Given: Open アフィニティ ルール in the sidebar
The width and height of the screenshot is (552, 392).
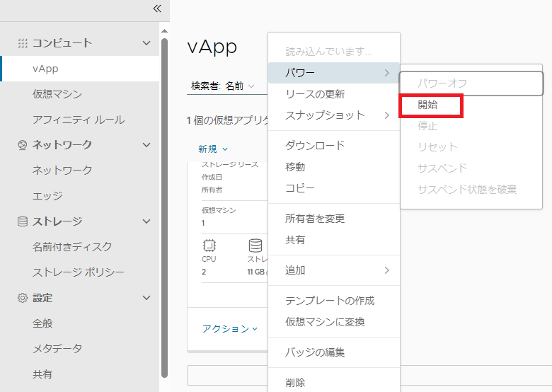Looking at the screenshot, I should [x=79, y=120].
